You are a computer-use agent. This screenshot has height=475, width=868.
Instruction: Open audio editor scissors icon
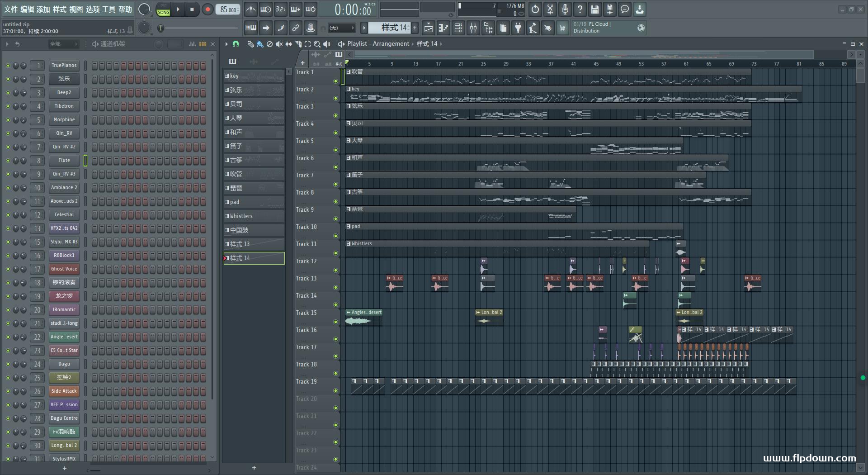pos(550,9)
